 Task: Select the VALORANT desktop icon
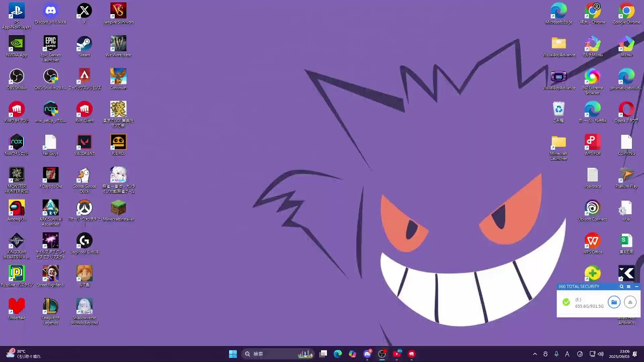click(84, 145)
